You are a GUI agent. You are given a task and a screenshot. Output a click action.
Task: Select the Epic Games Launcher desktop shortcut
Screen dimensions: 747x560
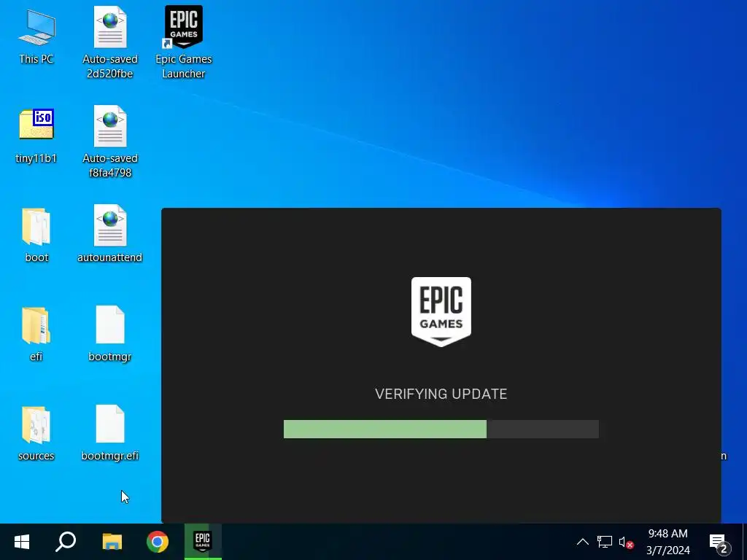[x=183, y=42]
